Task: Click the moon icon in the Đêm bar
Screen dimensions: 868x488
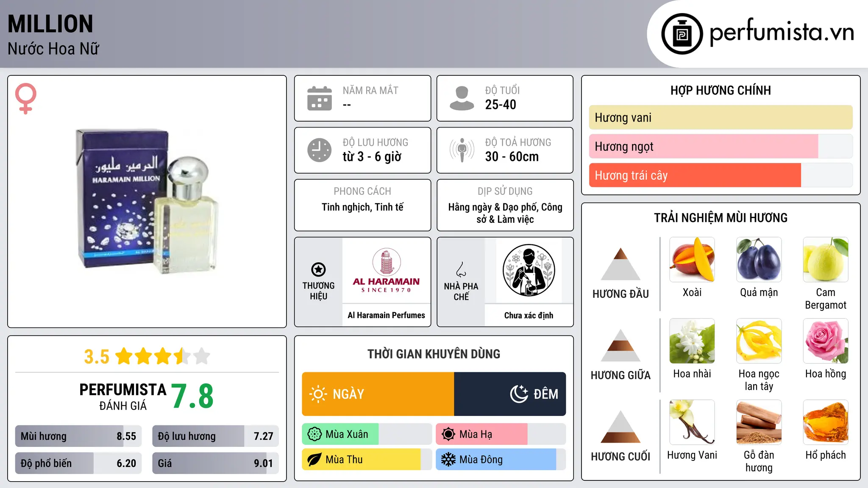Action: [x=519, y=394]
